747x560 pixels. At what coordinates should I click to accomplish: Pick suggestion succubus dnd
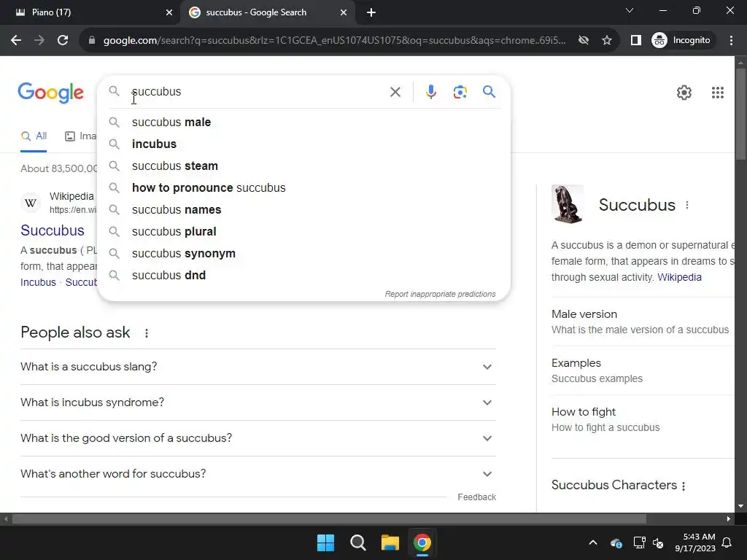tap(303, 275)
